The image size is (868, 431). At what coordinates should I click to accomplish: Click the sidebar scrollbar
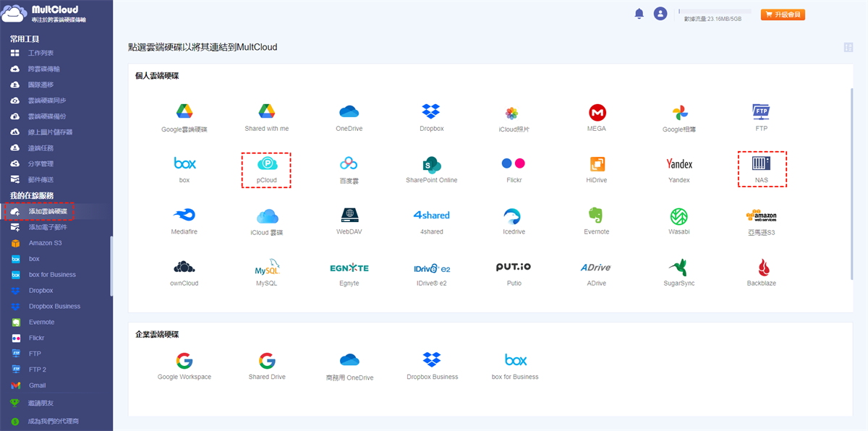(111, 266)
